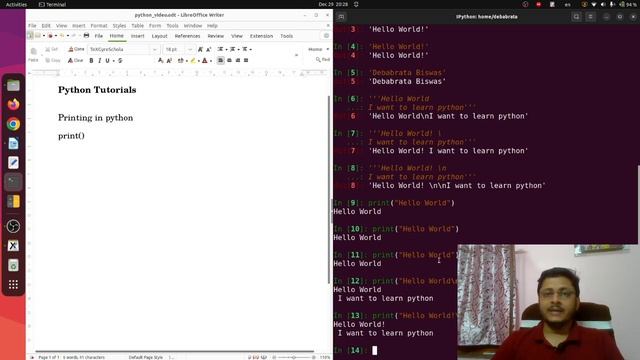Center align text in Writer
640x360 pixels.
click(229, 60)
